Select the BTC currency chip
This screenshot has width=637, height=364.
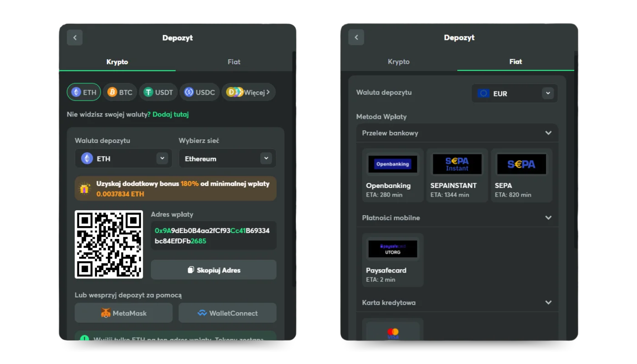pos(120,92)
